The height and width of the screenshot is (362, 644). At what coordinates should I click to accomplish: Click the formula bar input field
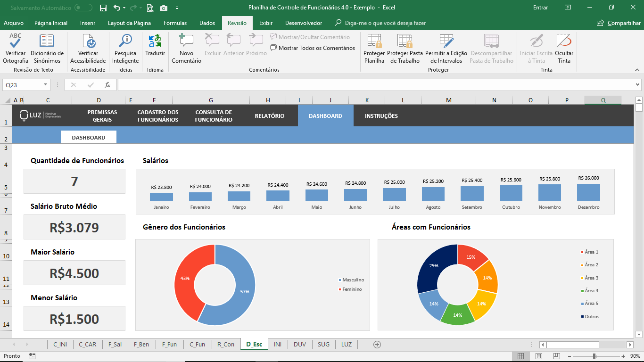[375, 85]
